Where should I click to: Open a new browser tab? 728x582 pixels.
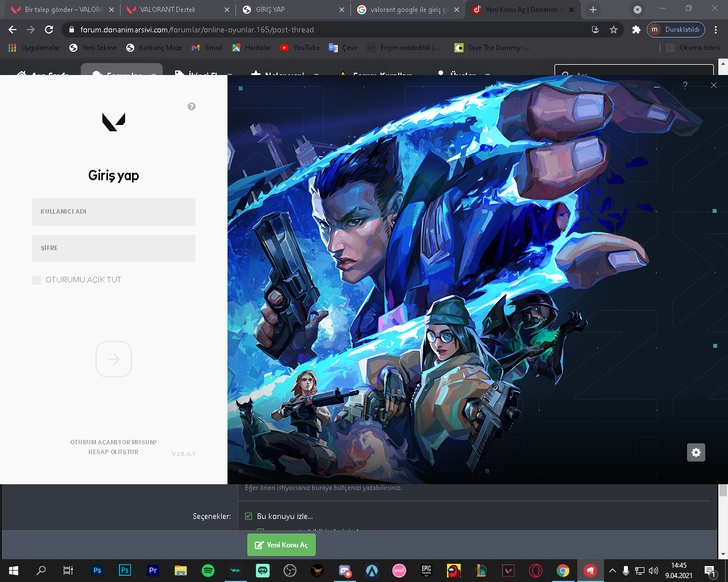tap(593, 10)
